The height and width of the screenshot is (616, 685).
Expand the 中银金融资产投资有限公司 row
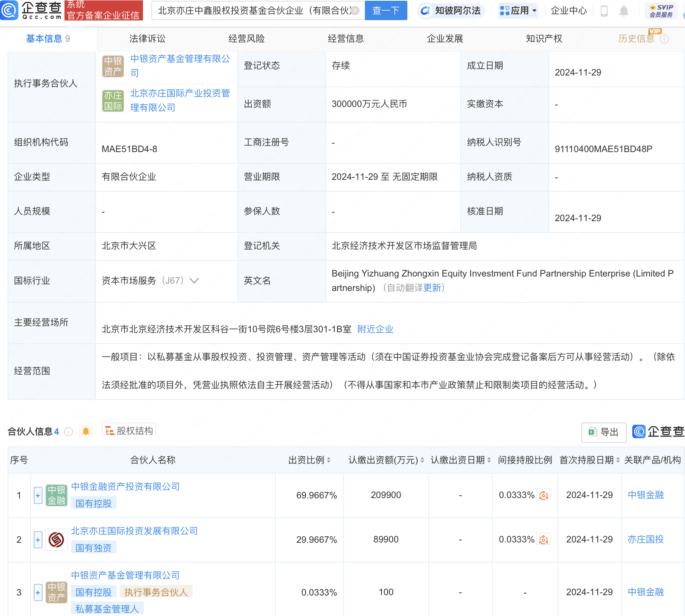coord(38,495)
